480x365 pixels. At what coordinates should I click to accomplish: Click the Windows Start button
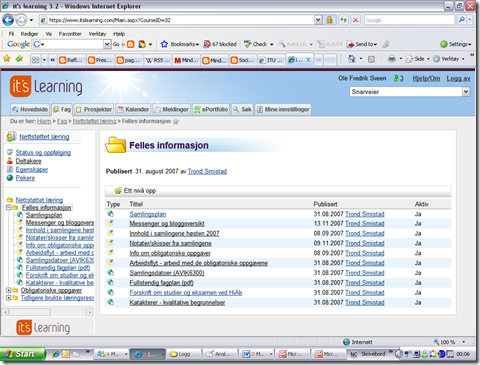(x=22, y=354)
